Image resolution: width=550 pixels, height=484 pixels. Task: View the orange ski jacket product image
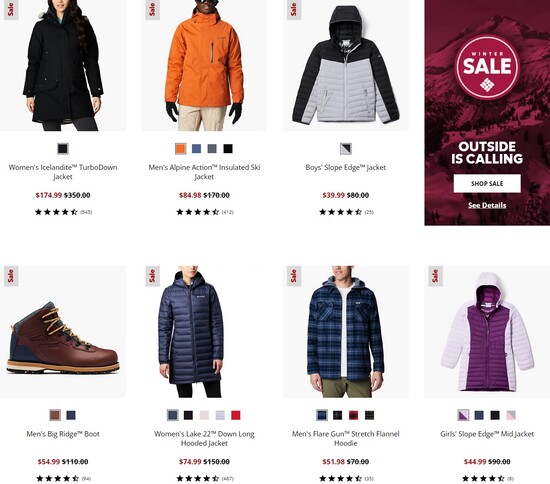[204, 65]
